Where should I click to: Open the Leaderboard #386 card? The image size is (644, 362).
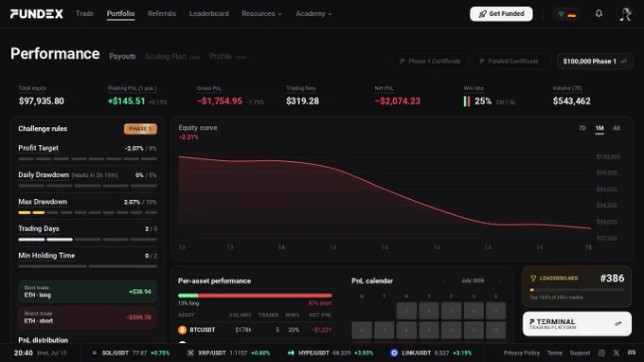[x=577, y=287]
